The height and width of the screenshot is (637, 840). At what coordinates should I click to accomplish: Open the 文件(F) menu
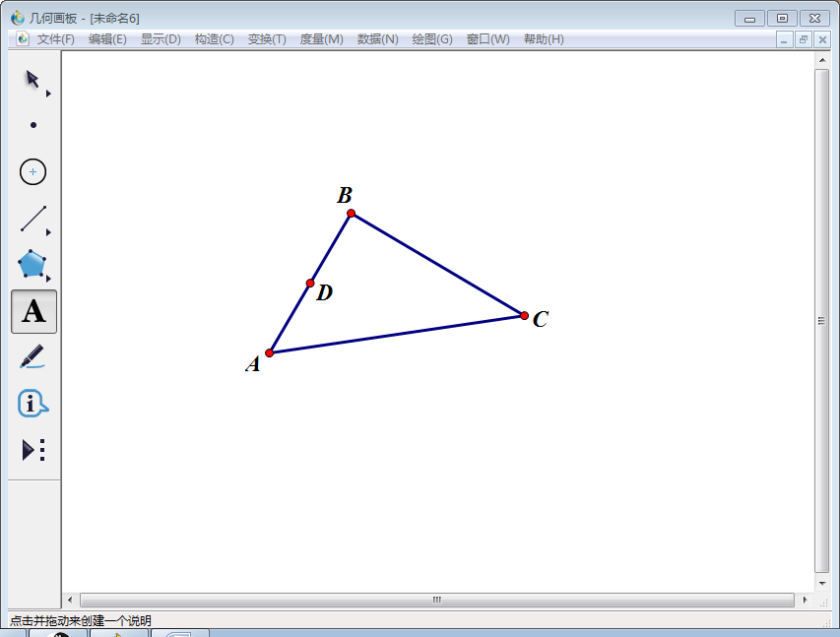point(56,39)
